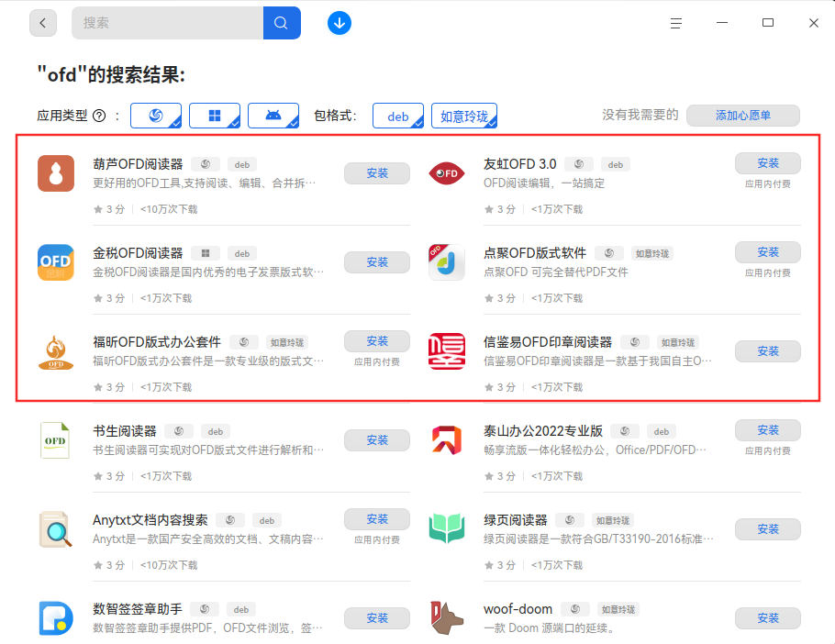835x644 pixels.
Task: Open the 书生阅读器 title text
Action: (125, 431)
